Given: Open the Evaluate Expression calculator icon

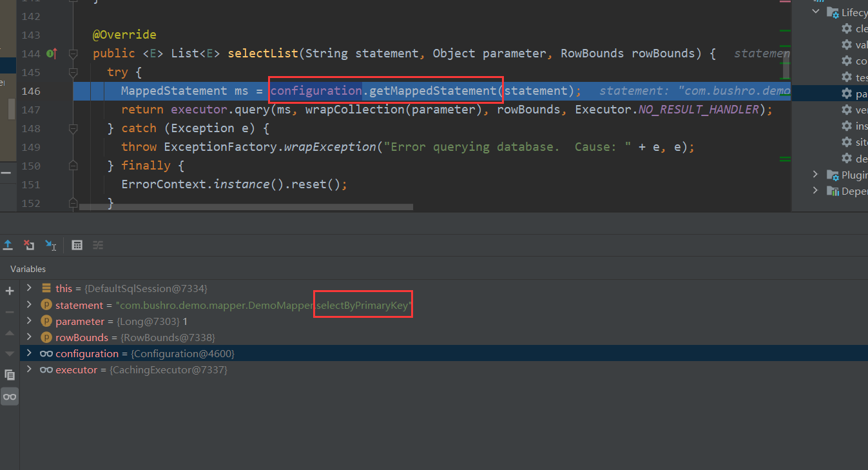Looking at the screenshot, I should click(x=77, y=245).
